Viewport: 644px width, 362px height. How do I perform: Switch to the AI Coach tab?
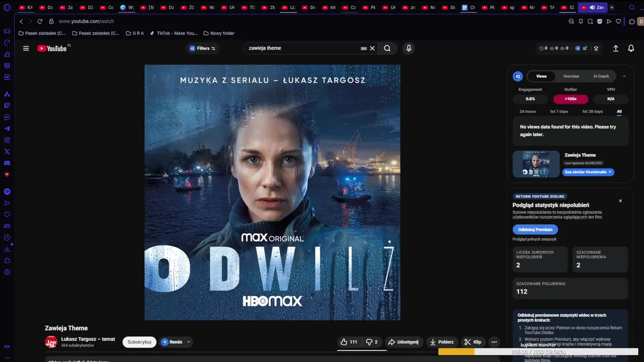pos(601,76)
